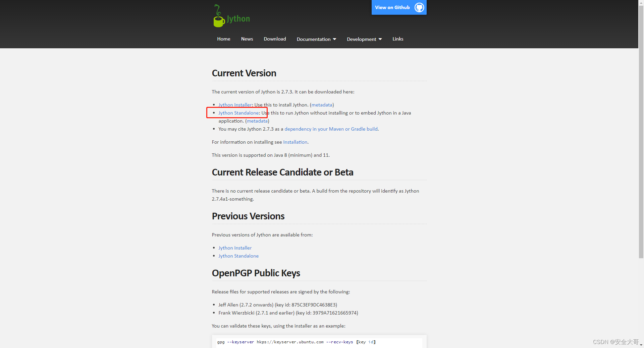Click the Jeff Allen key id line
Image resolution: width=644 pixels, height=348 pixels.
point(278,305)
